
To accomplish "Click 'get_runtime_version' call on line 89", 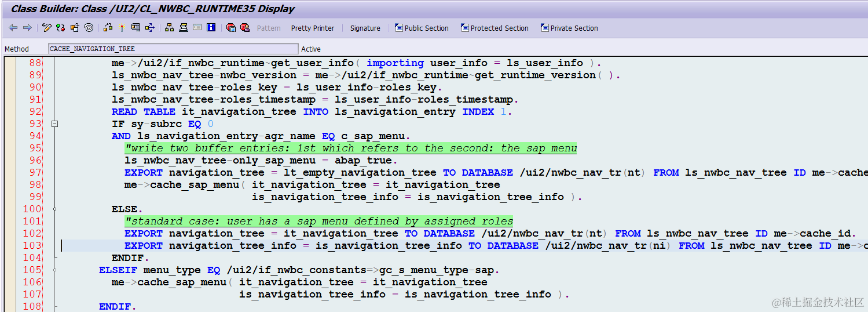I will [535, 75].
